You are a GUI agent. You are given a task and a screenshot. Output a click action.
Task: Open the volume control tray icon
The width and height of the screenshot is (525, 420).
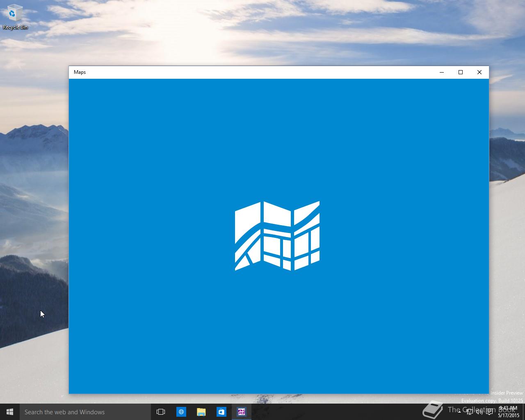pyautogui.click(x=479, y=412)
